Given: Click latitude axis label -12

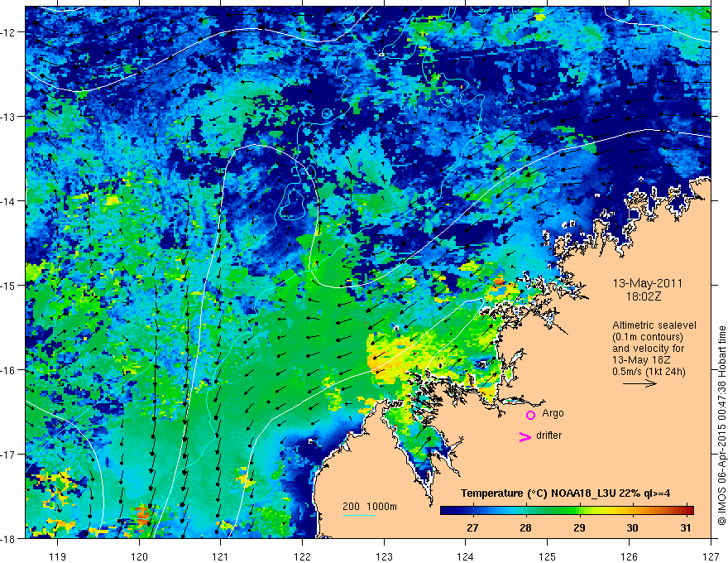Looking at the screenshot, I should [8, 32].
